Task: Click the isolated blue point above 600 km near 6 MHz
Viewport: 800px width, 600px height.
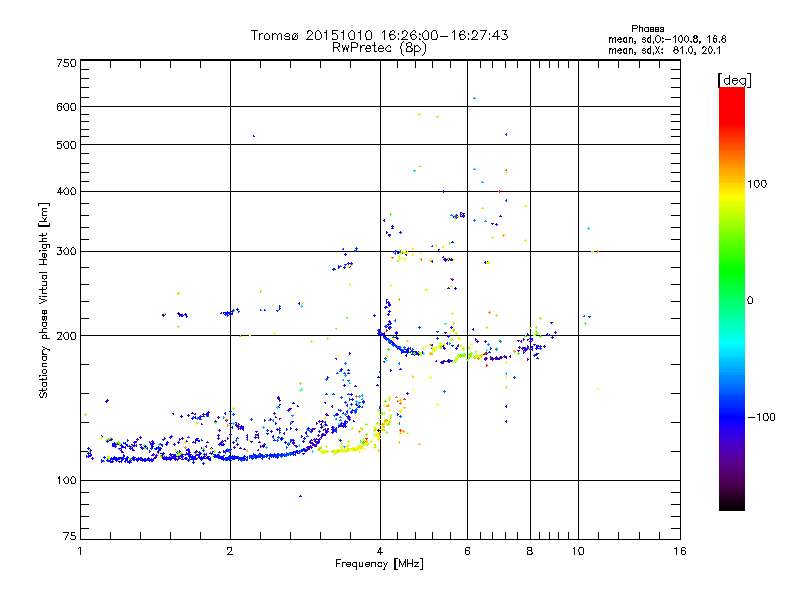Action: click(474, 98)
